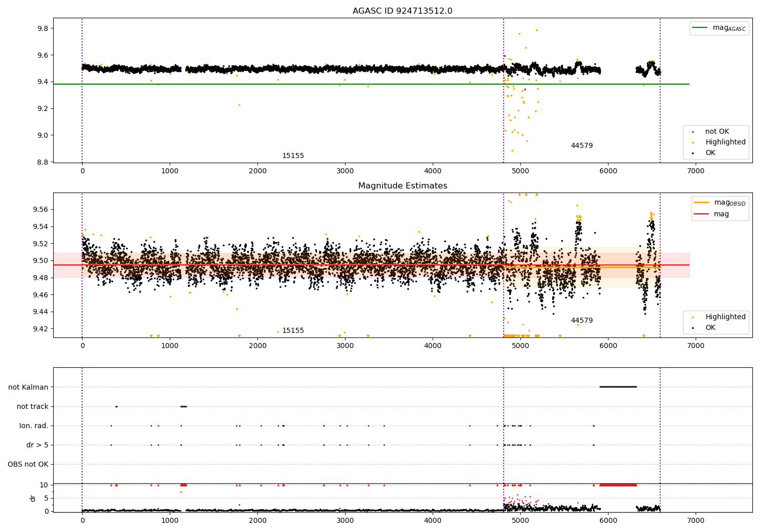760x532 pixels.
Task: Click the '7000' x-axis tick in top plot
Action: click(x=696, y=171)
